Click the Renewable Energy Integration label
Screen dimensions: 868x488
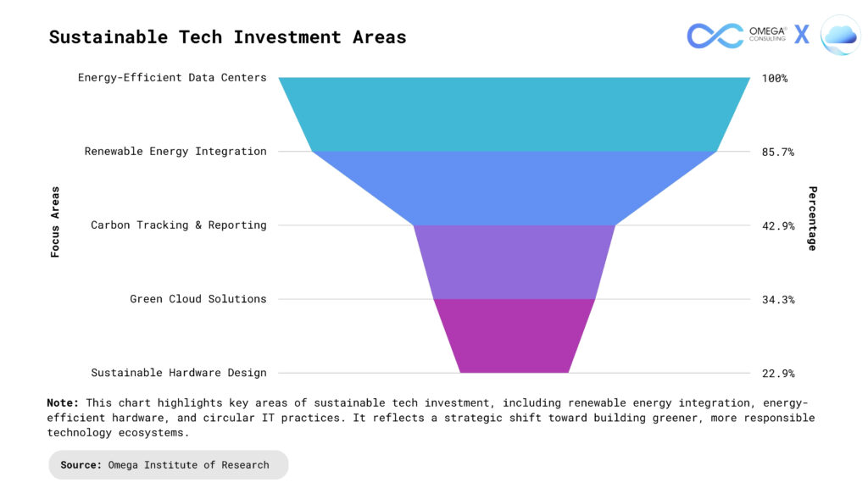point(175,152)
